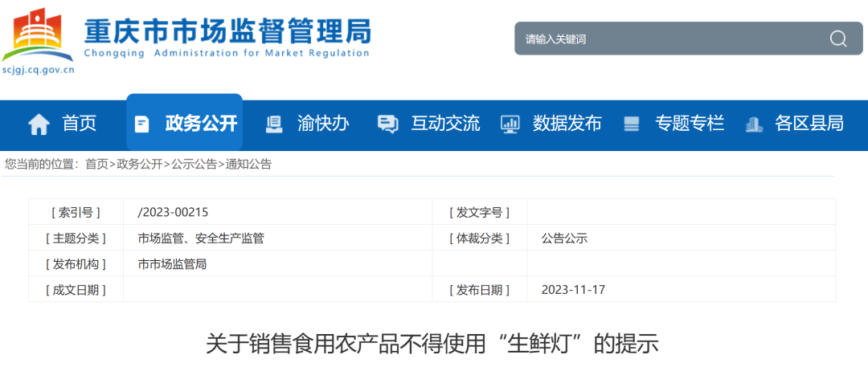Viewport: 868px width, 371px height.
Task: Open the 首页 navigation tab
Action: click(x=80, y=124)
